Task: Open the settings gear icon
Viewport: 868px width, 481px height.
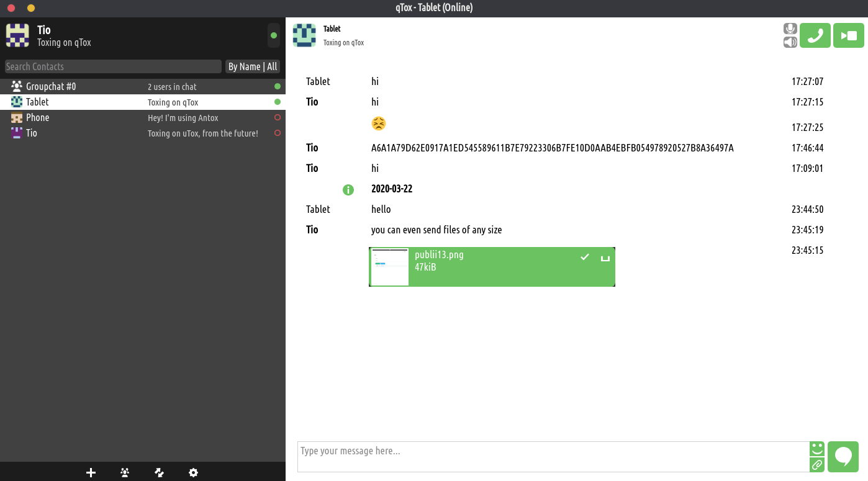Action: tap(193, 473)
